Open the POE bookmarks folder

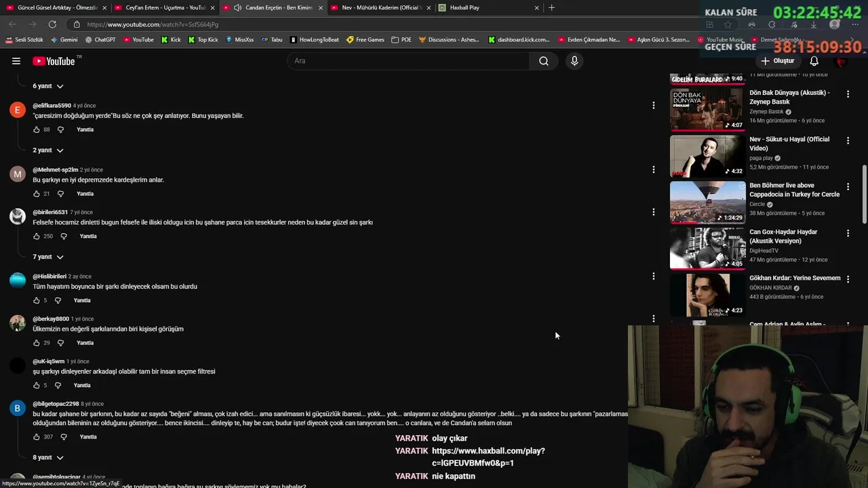pyautogui.click(x=401, y=40)
